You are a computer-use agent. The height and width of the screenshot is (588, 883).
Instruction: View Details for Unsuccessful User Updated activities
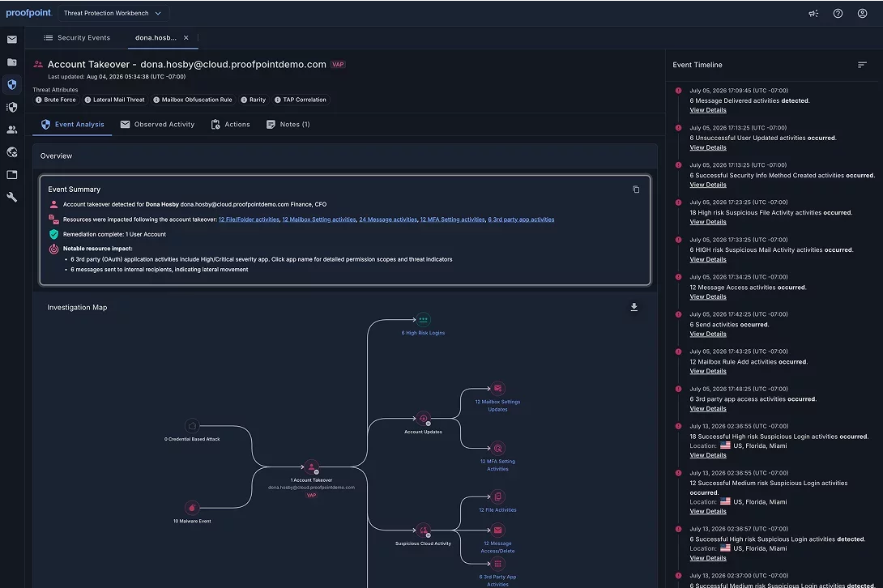pos(708,147)
